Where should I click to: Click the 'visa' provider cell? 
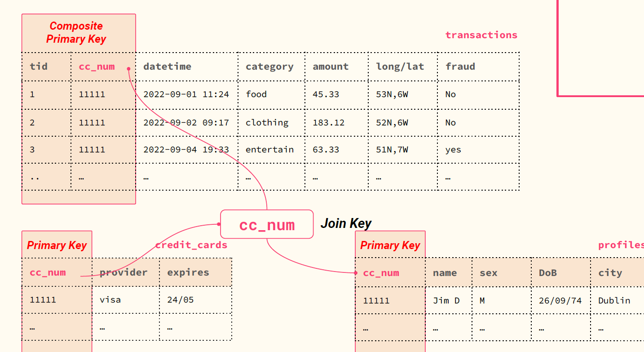pos(110,300)
